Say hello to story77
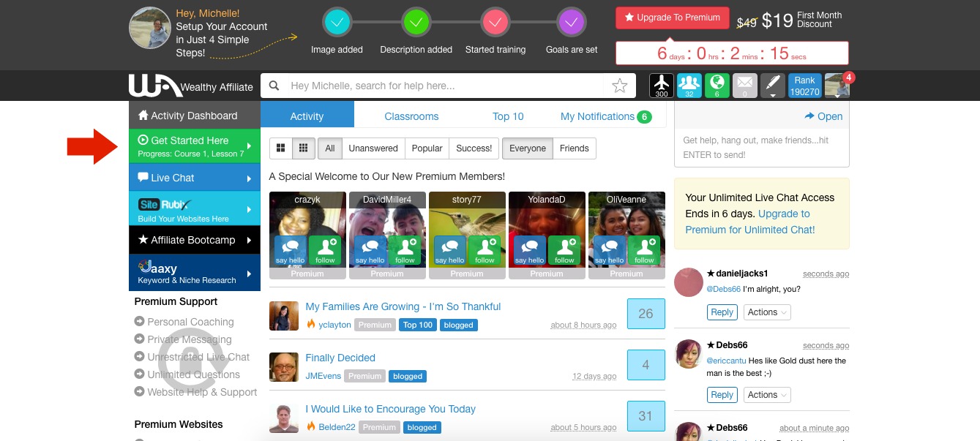Screen dimensions: 980x441 449,251
